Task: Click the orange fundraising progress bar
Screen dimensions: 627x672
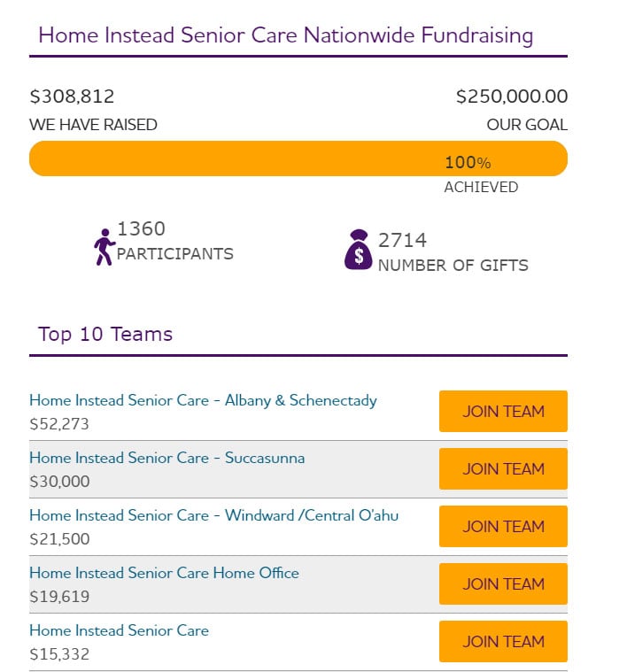Action: pos(298,158)
